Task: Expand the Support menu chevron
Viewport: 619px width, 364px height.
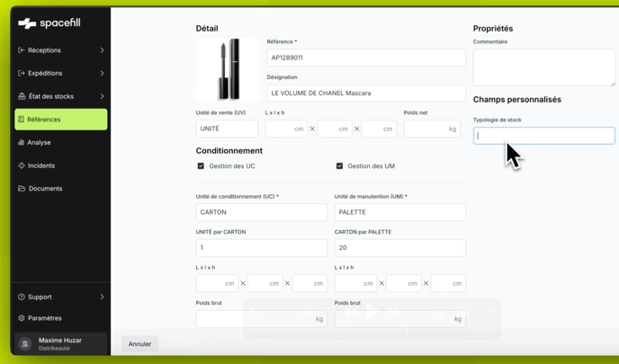Action: click(x=102, y=297)
